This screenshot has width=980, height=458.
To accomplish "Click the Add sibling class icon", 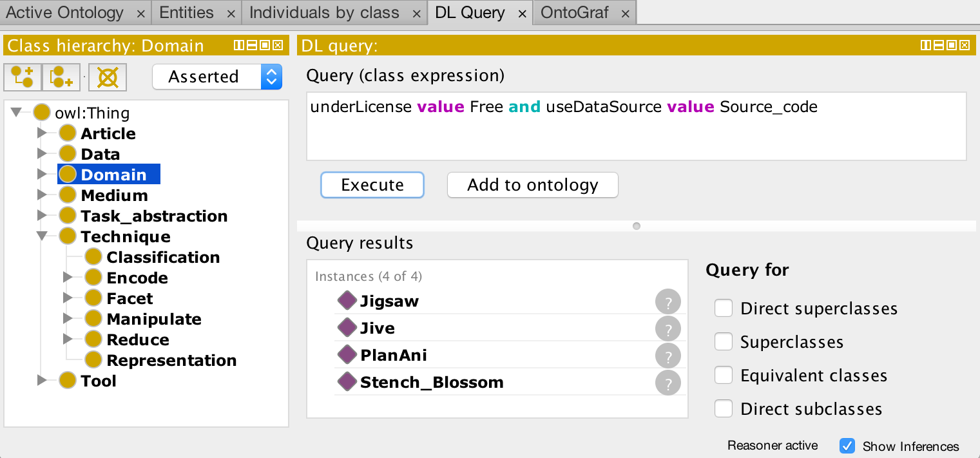I will click(x=61, y=77).
